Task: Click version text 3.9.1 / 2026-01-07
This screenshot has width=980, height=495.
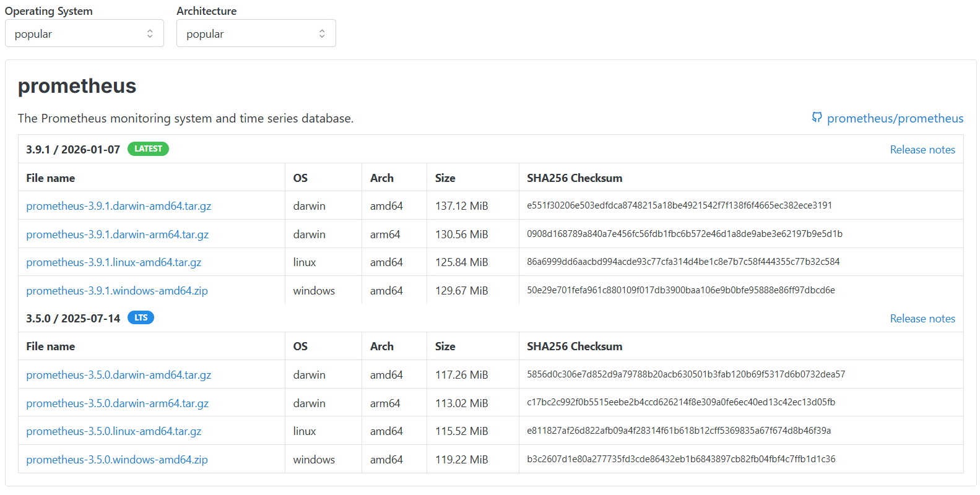Action: pos(73,150)
